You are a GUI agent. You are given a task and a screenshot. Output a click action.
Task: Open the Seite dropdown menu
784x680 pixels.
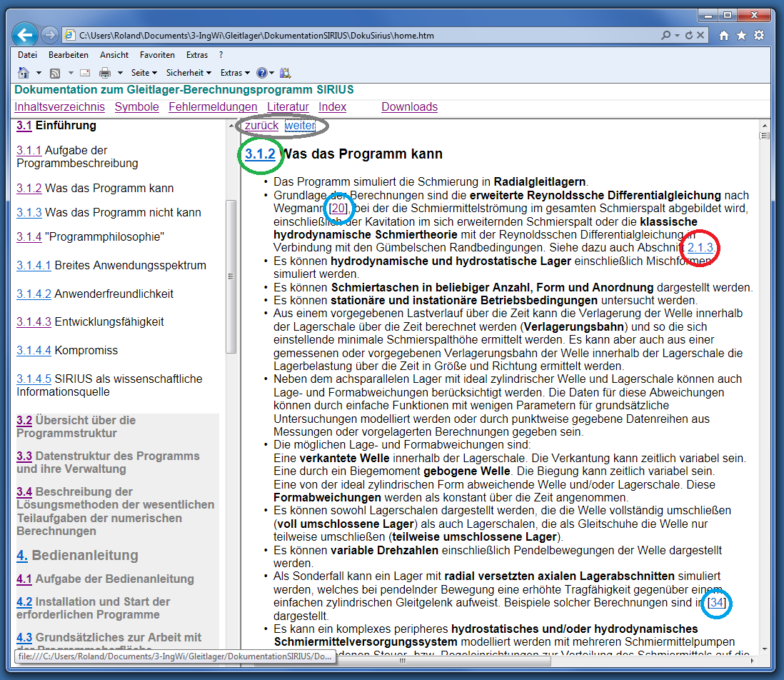[x=144, y=73]
